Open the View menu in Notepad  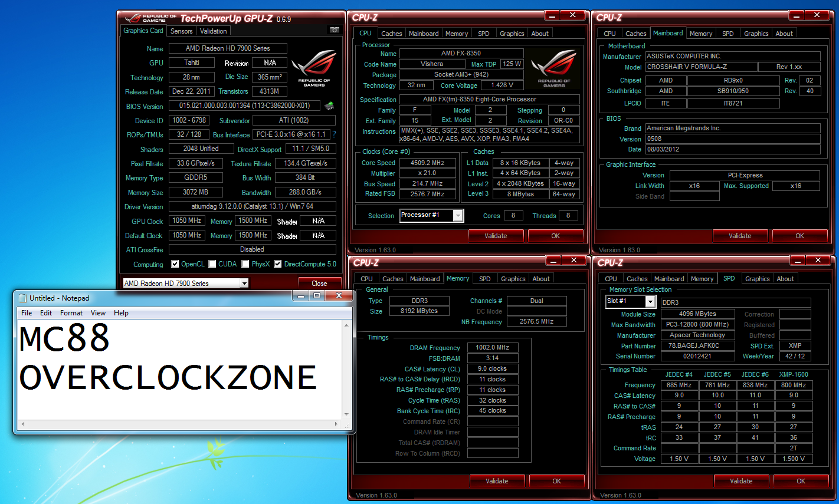98,313
